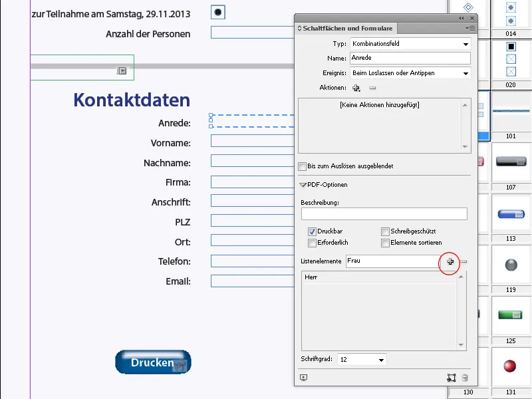Select the green button sample 125
This screenshot has height=399, width=532.
510,315
